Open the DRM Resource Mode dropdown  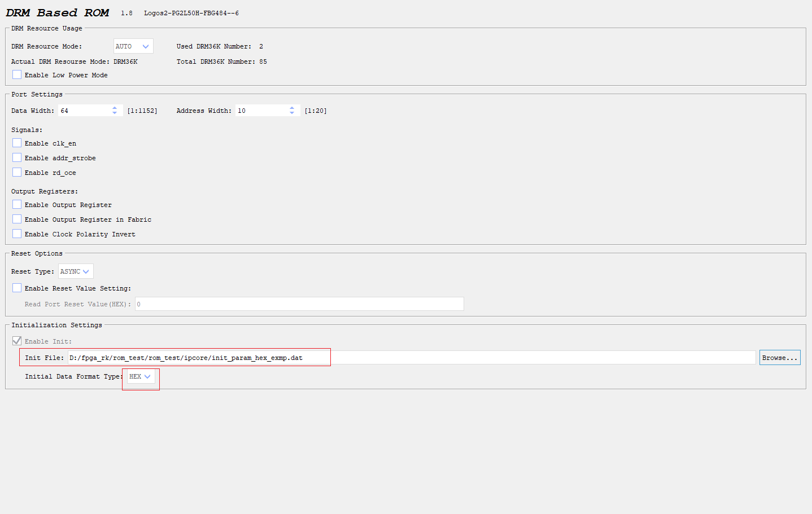point(133,46)
